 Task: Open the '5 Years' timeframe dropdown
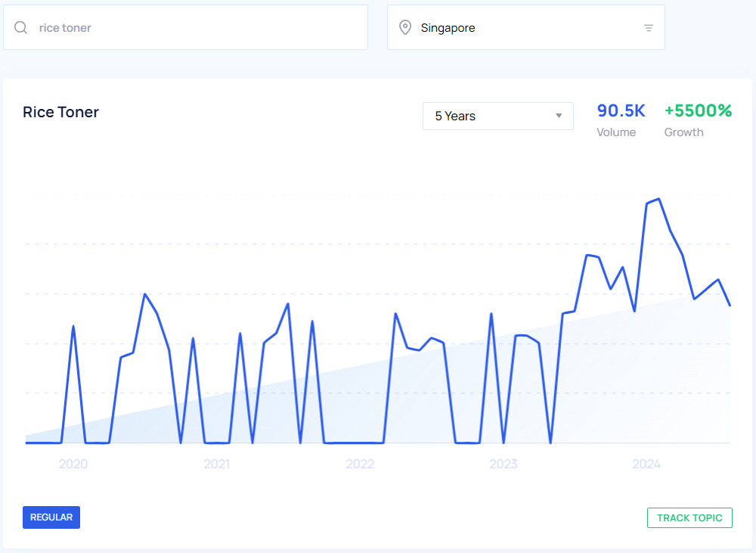point(497,117)
